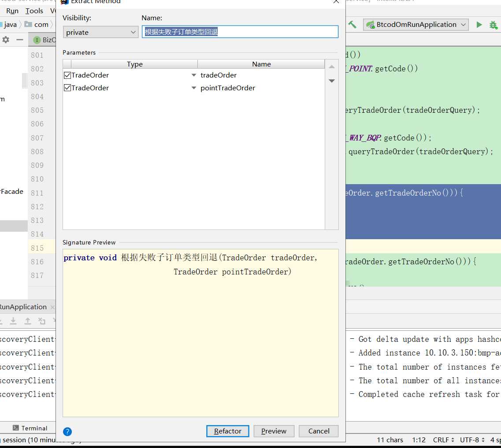
Task: Close the Extract Method dialog
Action: pos(336,2)
